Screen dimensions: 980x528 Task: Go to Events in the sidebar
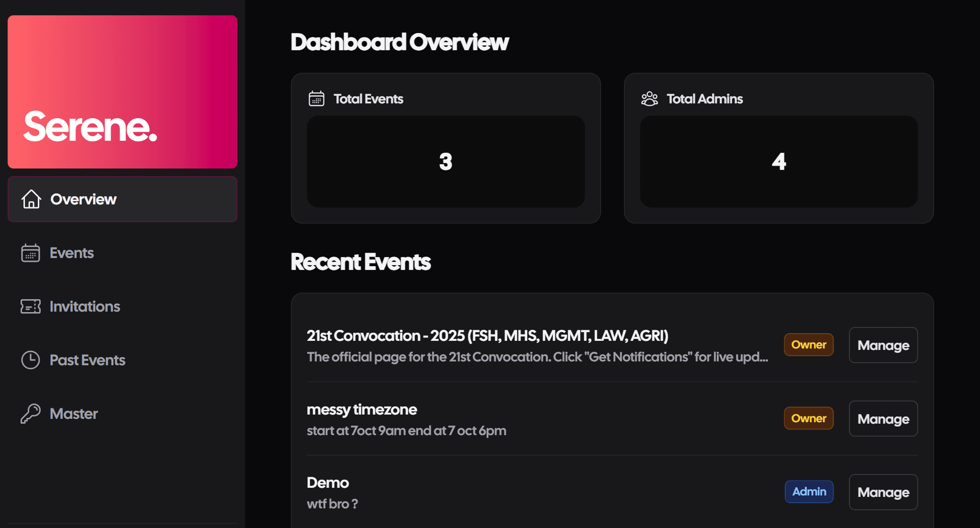pos(122,253)
